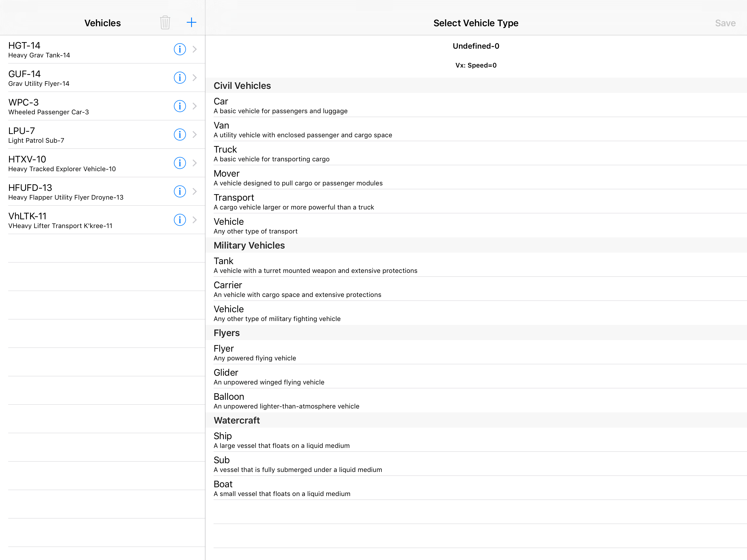Image resolution: width=747 pixels, height=560 pixels.
Task: Expand HGT-14 row disclosure chevron
Action: pyautogui.click(x=194, y=49)
